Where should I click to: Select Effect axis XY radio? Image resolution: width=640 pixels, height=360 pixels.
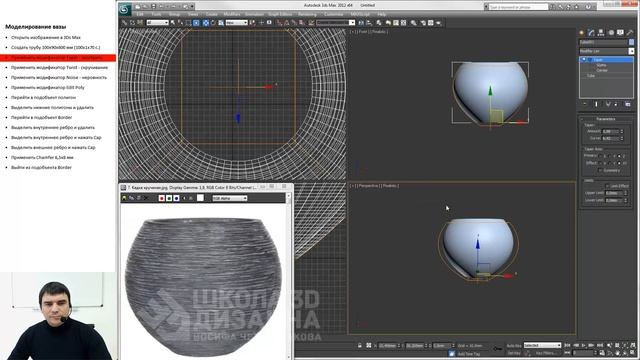[619, 163]
